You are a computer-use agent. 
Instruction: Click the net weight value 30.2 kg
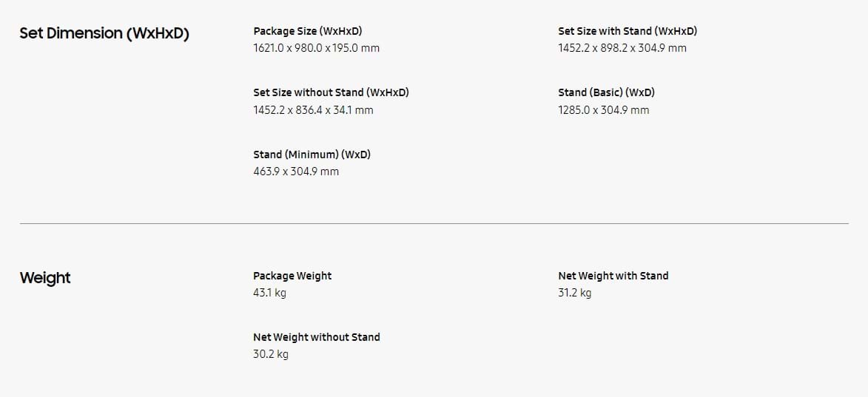[270, 354]
